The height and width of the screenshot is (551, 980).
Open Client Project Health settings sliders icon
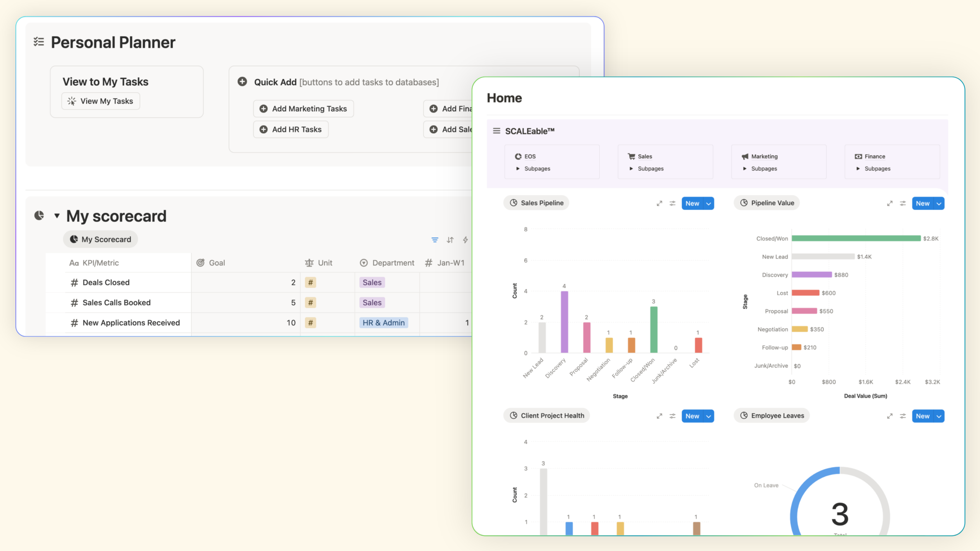coord(672,416)
